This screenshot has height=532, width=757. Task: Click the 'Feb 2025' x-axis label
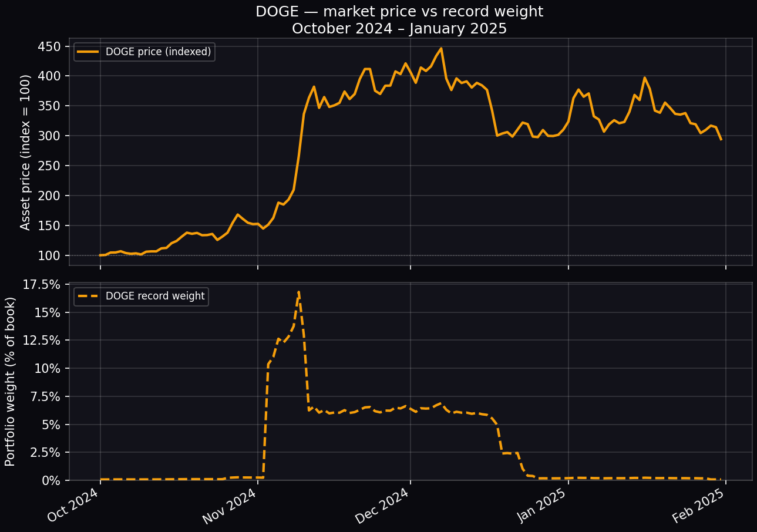point(700,506)
